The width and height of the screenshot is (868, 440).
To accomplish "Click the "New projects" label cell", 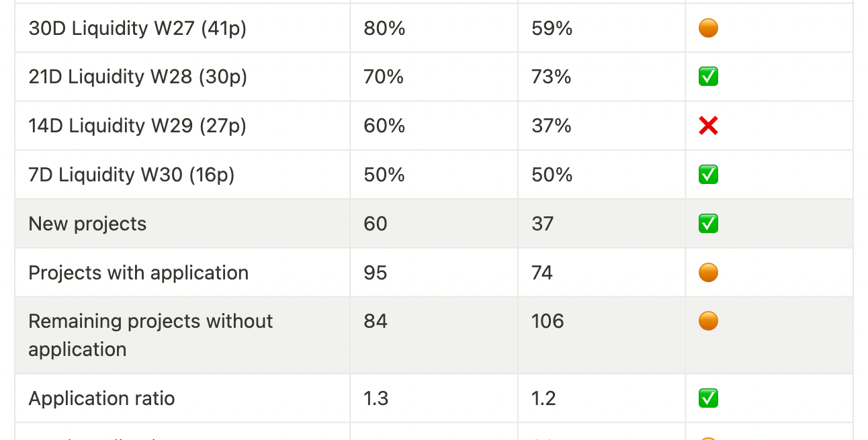I will coord(87,224).
